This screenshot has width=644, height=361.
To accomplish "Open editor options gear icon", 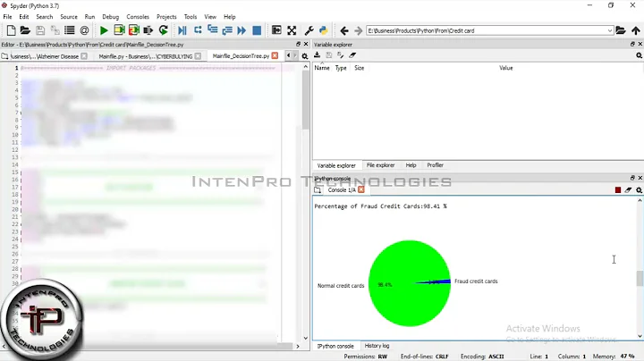I will [x=305, y=56].
